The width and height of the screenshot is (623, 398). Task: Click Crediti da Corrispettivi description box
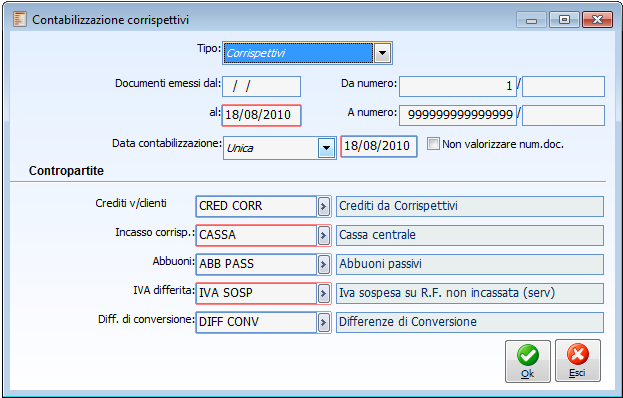pyautogui.click(x=470, y=207)
